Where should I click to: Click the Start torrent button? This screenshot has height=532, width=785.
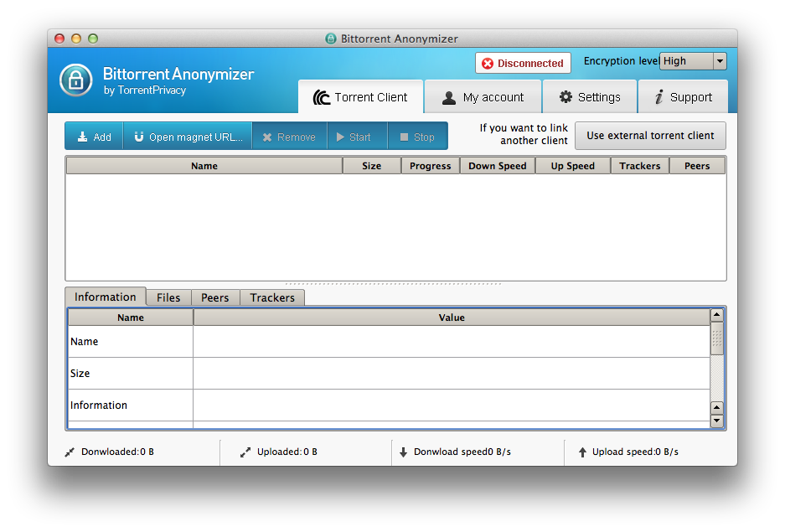pos(357,137)
